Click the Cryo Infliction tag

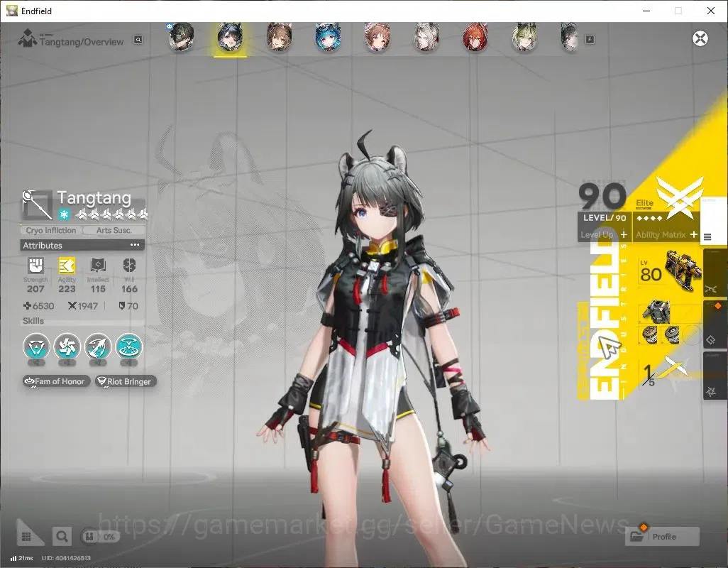51,230
